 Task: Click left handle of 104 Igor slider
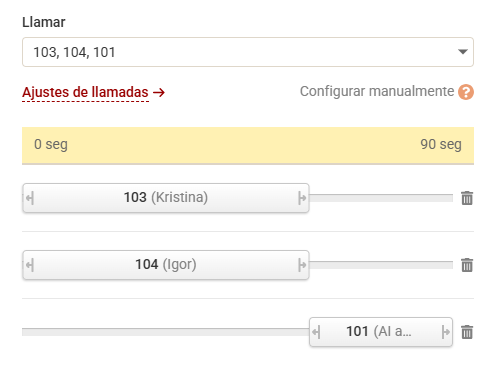pos(30,265)
